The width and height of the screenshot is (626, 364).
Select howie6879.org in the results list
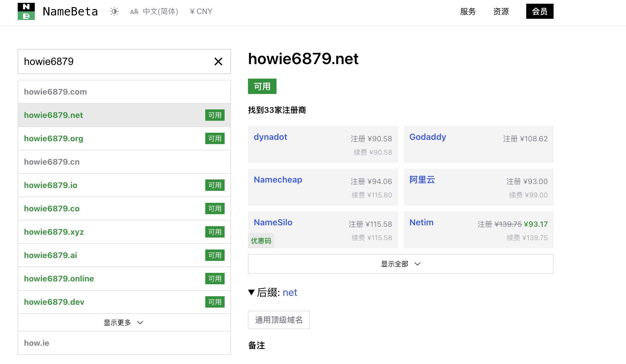(x=54, y=138)
